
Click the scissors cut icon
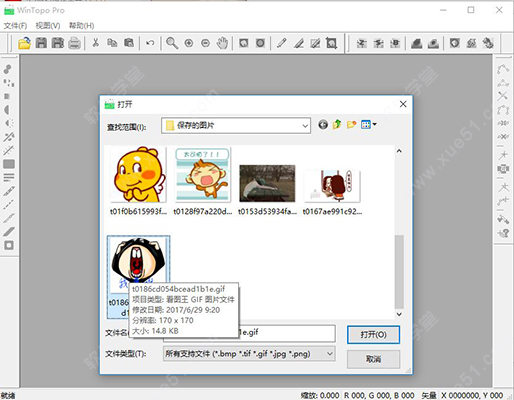click(96, 43)
